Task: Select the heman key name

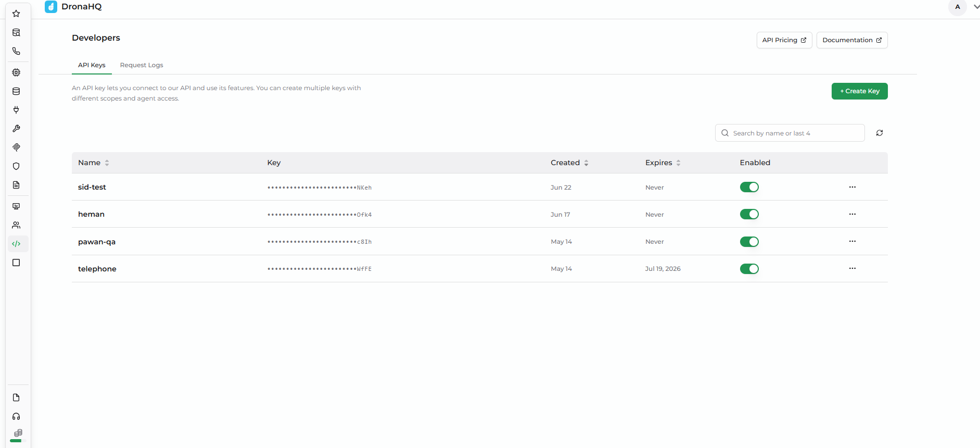Action: pos(91,214)
